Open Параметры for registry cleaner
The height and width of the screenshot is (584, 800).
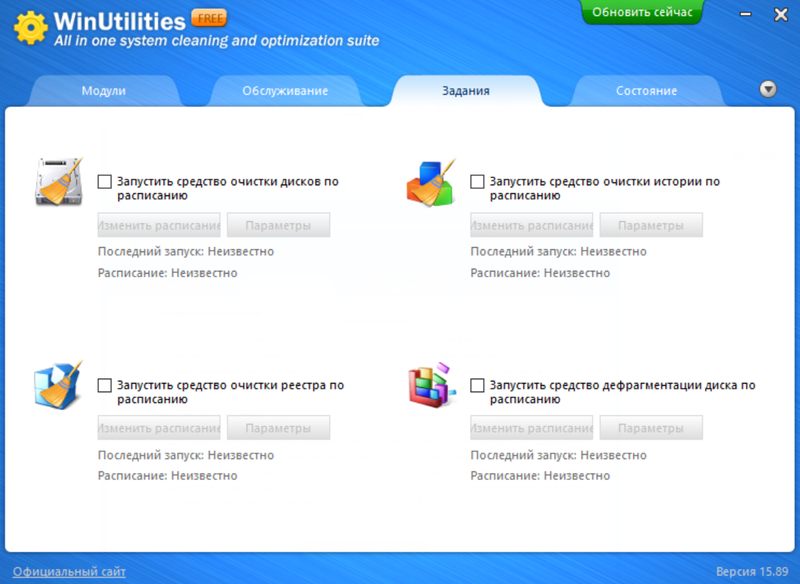tap(279, 428)
